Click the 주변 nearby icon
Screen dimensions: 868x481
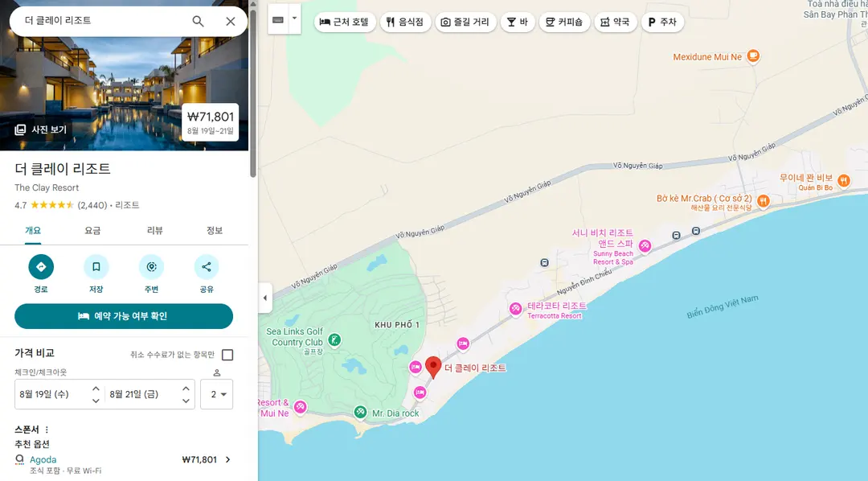point(151,267)
